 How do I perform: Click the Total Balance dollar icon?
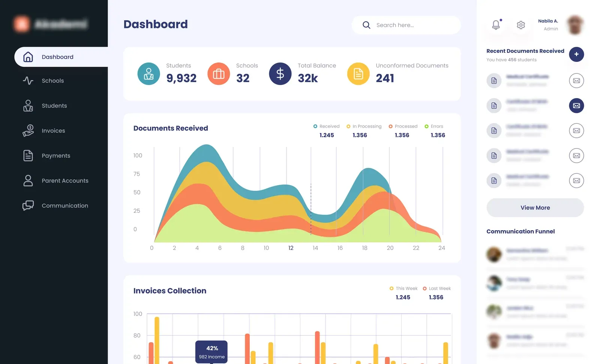click(280, 74)
